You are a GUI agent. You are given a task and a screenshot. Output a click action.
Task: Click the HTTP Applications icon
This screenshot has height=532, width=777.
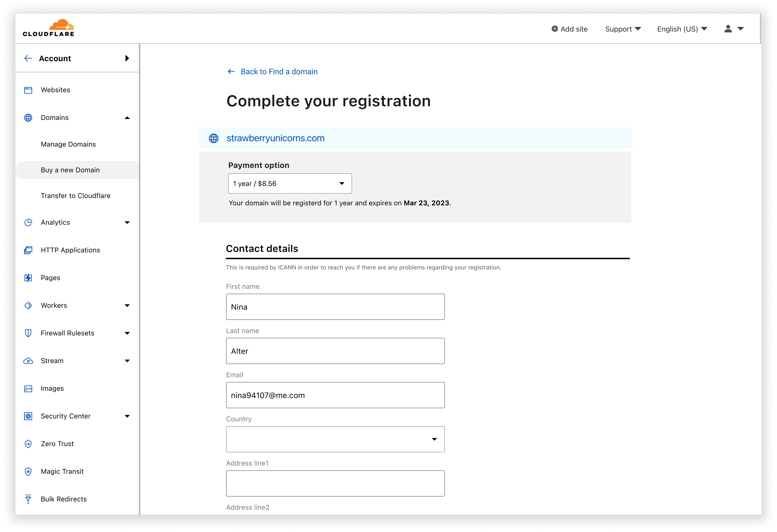(x=28, y=250)
